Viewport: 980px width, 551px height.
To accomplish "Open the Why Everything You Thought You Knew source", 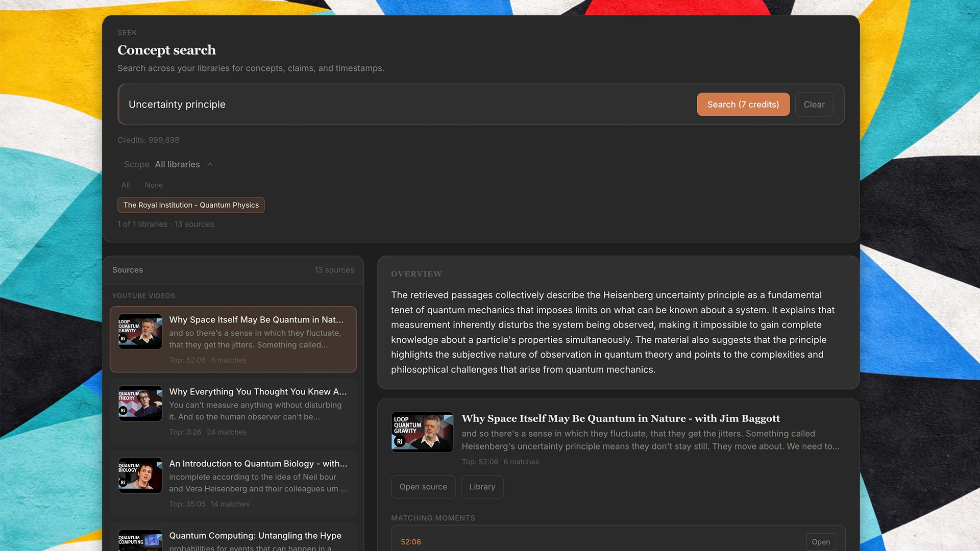I will click(x=258, y=392).
